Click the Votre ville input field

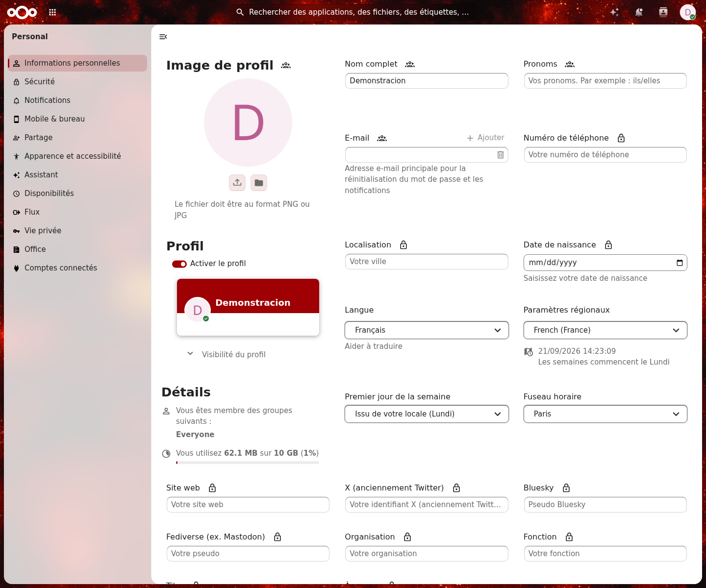pyautogui.click(x=427, y=262)
